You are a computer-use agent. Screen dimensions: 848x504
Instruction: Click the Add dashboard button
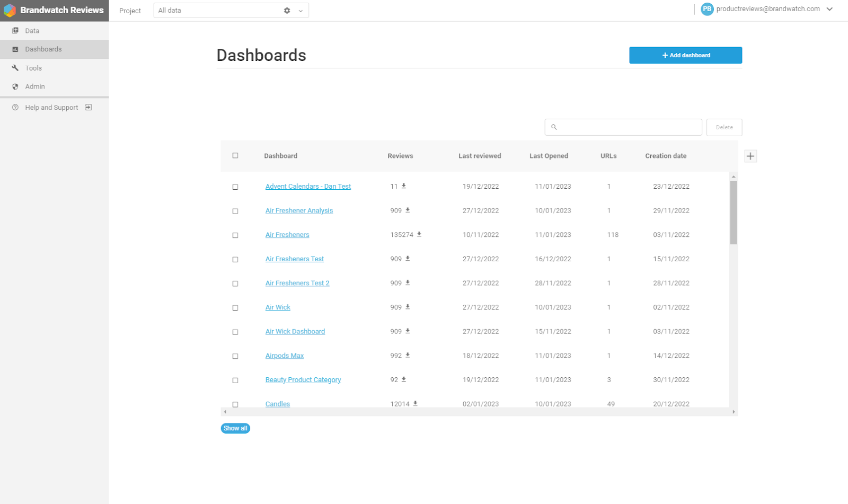click(685, 55)
